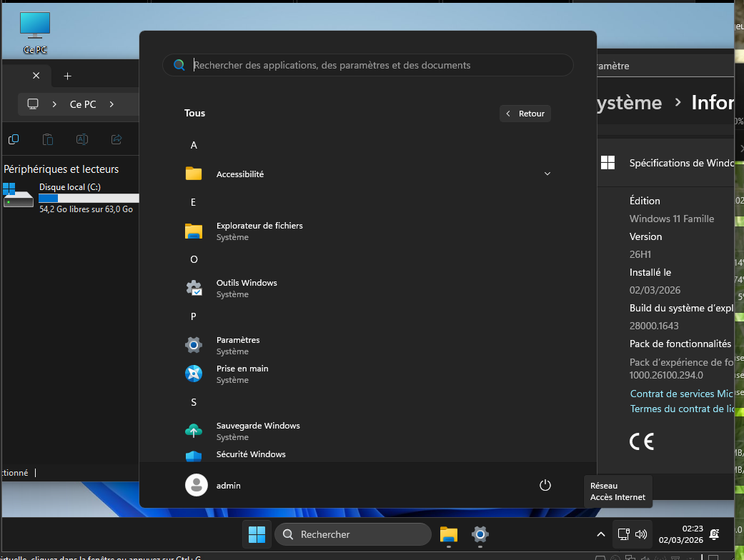Image resolution: width=744 pixels, height=560 pixels.
Task: Click the monitor icon in Explorer address bar
Action: 33,104
